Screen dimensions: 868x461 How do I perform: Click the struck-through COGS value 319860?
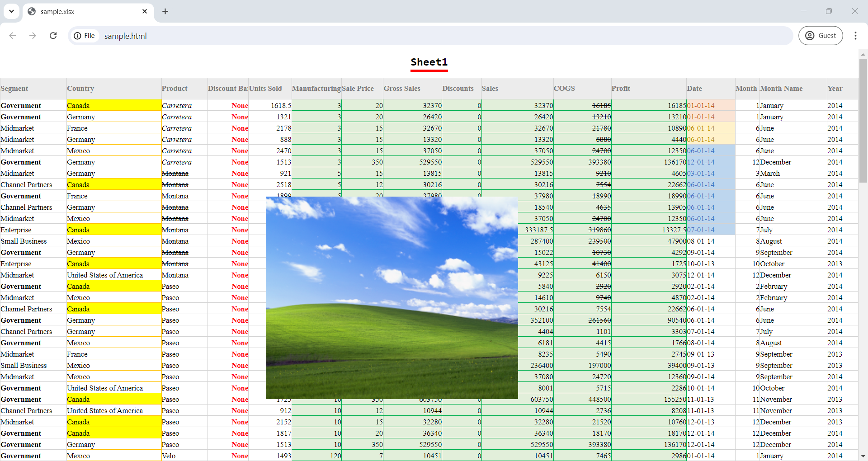click(x=582, y=230)
